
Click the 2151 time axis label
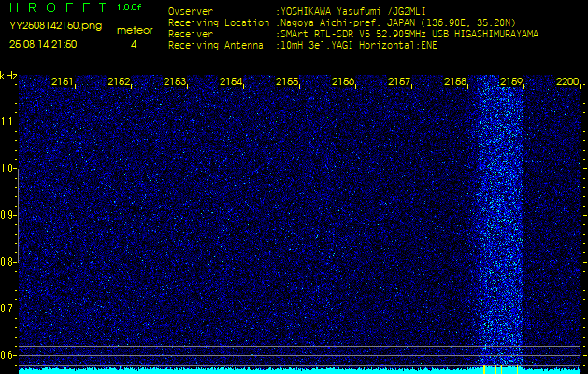(62, 81)
